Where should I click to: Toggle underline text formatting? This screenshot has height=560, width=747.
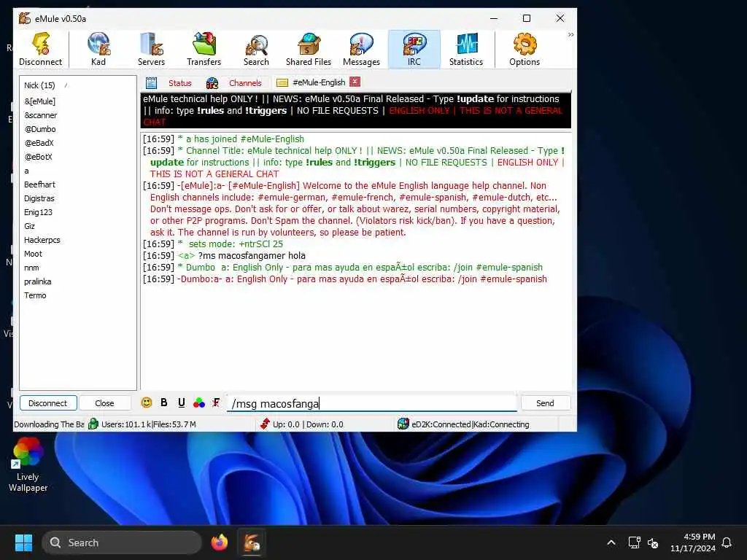[182, 402]
